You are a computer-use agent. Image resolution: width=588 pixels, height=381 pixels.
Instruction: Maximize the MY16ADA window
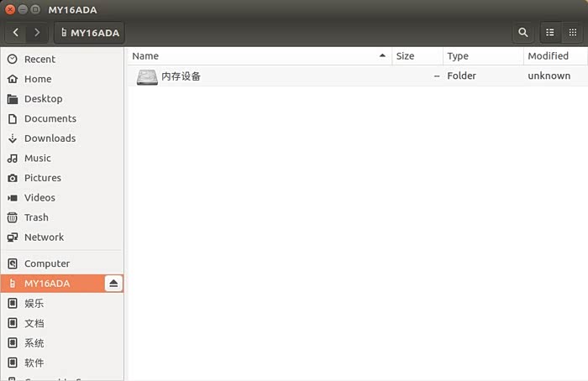35,9
